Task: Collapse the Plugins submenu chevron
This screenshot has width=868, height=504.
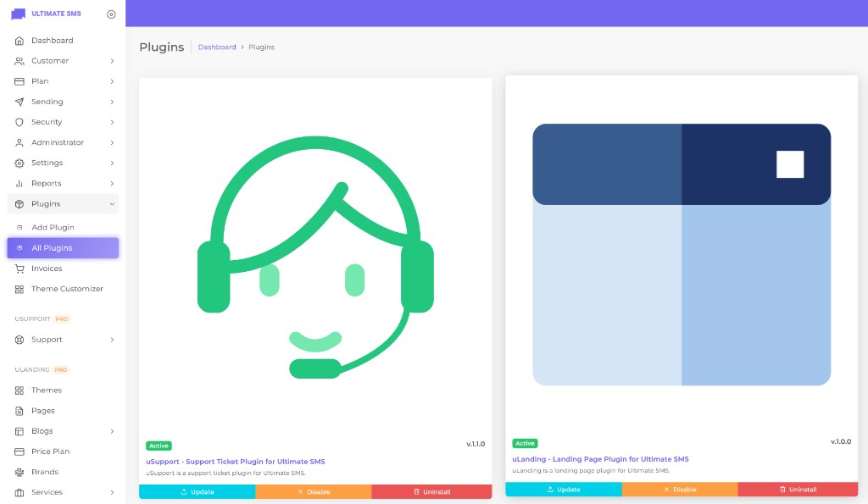Action: click(112, 204)
